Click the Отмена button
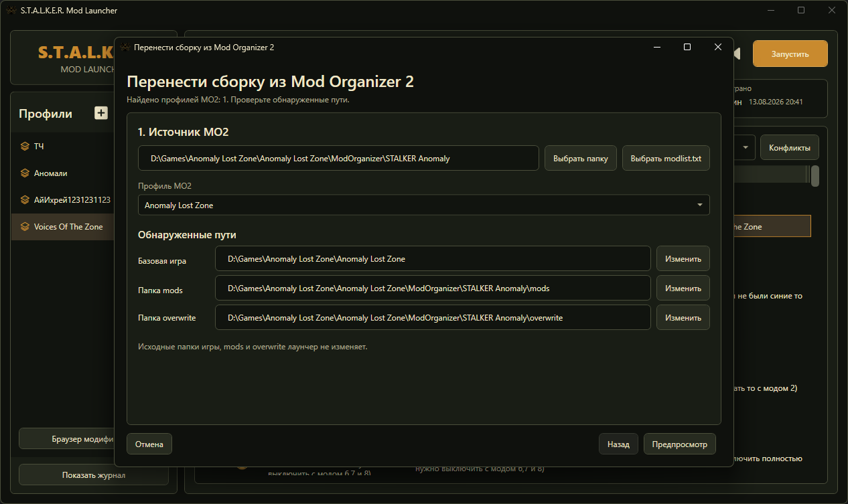Image resolution: width=848 pixels, height=504 pixels. pos(149,444)
